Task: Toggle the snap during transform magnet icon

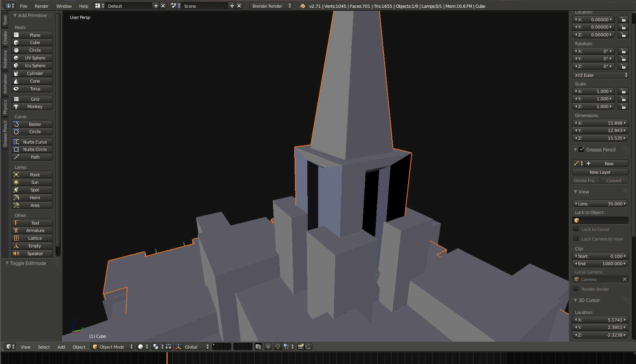Action: [277, 347]
